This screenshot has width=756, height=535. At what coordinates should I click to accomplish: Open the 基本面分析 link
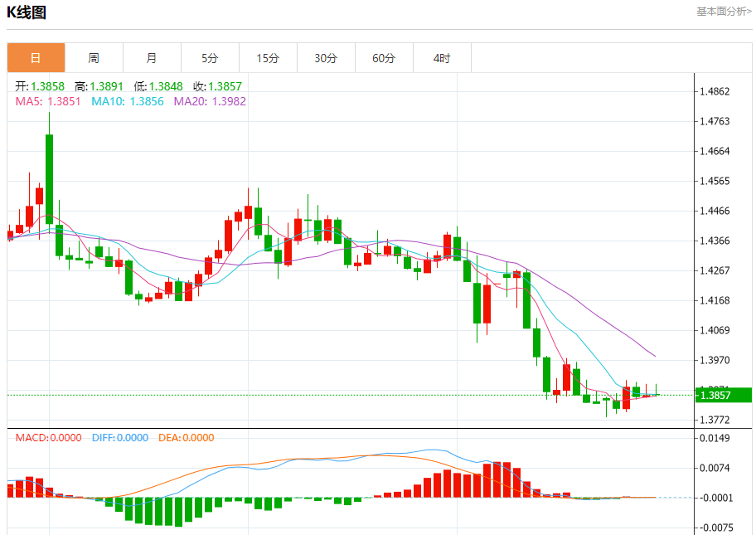pos(723,11)
